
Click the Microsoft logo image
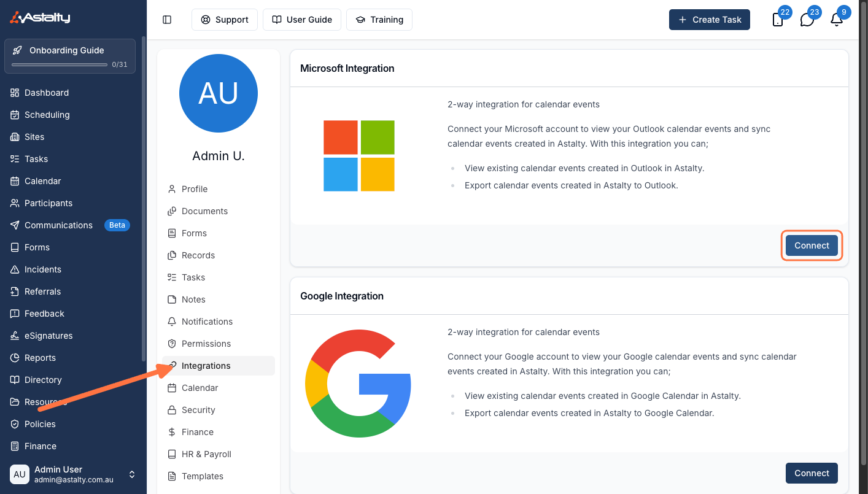click(359, 156)
